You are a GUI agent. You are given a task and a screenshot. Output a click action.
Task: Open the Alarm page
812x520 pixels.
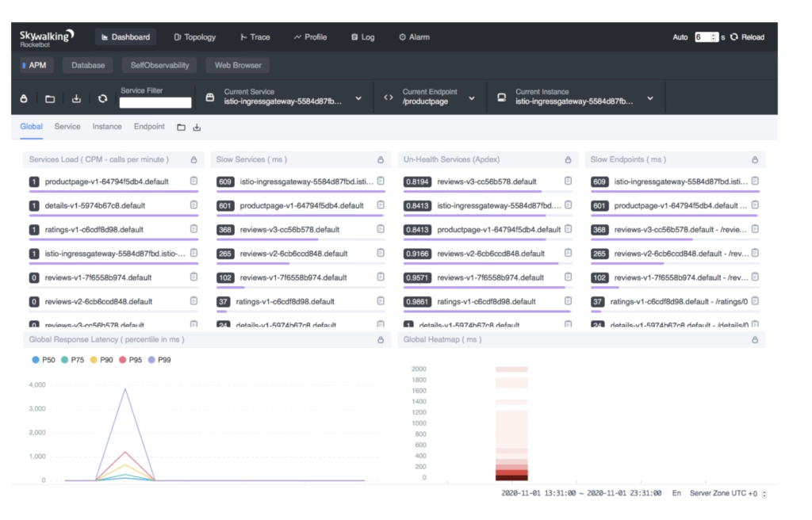tap(414, 37)
